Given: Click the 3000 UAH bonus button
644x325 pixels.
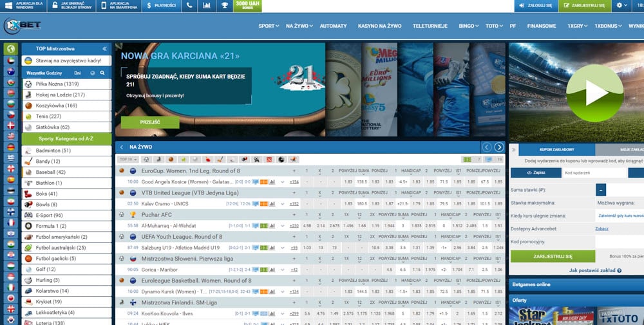Looking at the screenshot, I should point(247,6).
